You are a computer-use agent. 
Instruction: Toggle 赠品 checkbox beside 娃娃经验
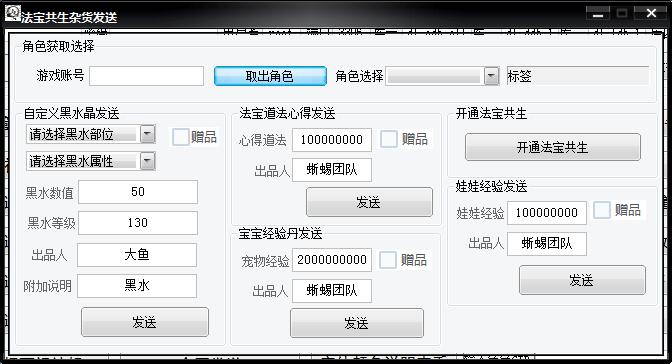point(602,210)
